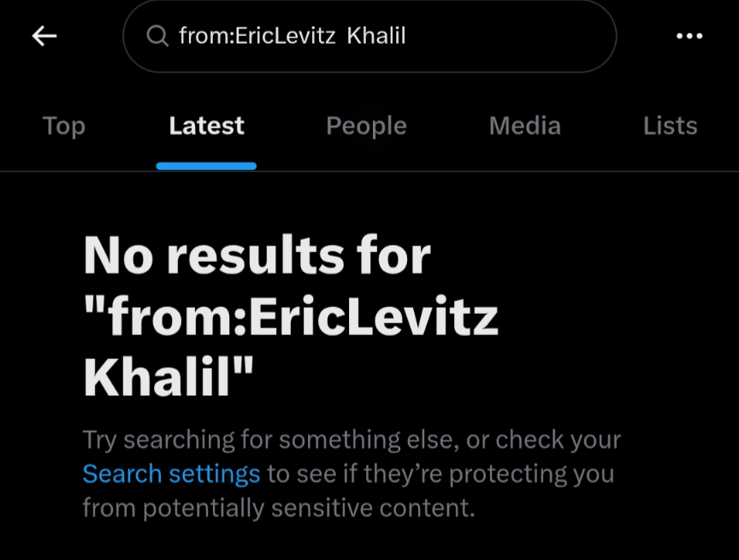Click the search box containing from:EricLevitz Khalil
This screenshot has height=560, width=739.
[x=369, y=35]
